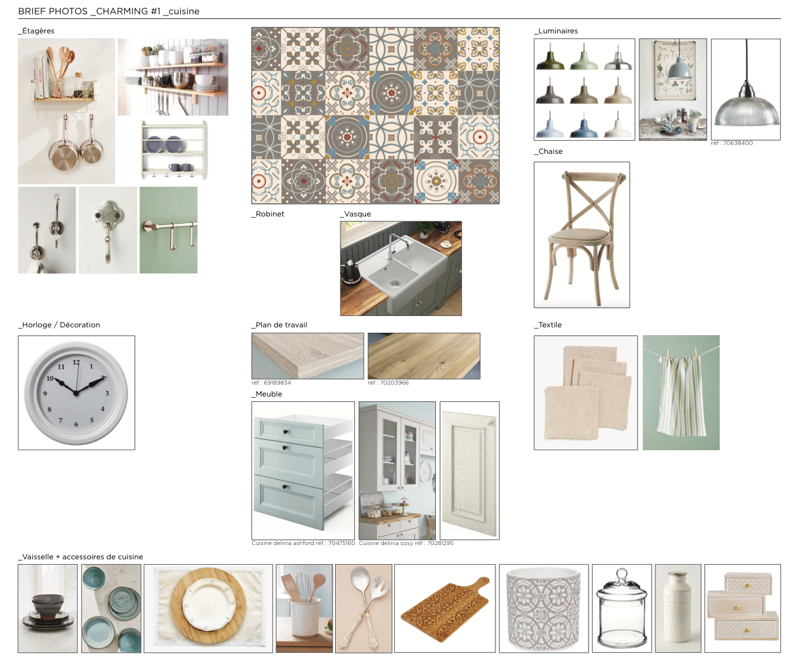This screenshot has width=799, height=672.
Task: Click the Vaisselle + accessoires de cuisine heading
Action: 80,557
